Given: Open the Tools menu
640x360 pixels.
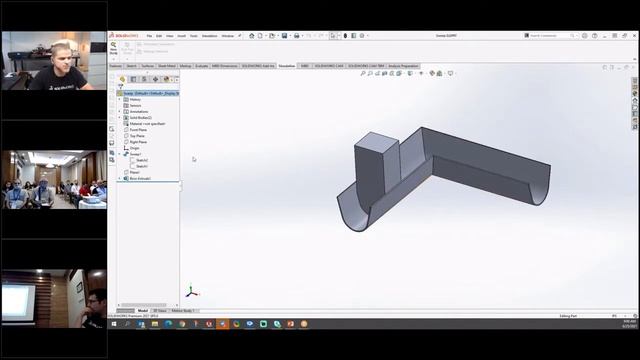Looking at the screenshot, I should tap(193, 36).
